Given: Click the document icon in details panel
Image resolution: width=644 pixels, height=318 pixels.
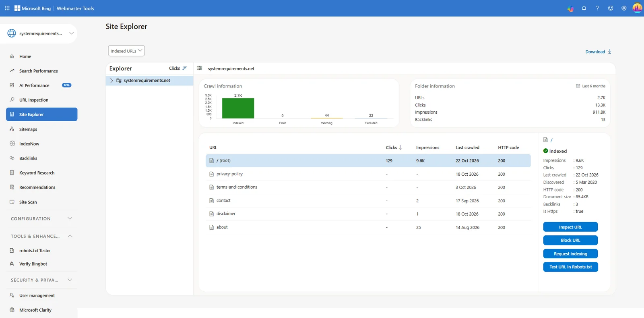Looking at the screenshot, I should click(545, 140).
